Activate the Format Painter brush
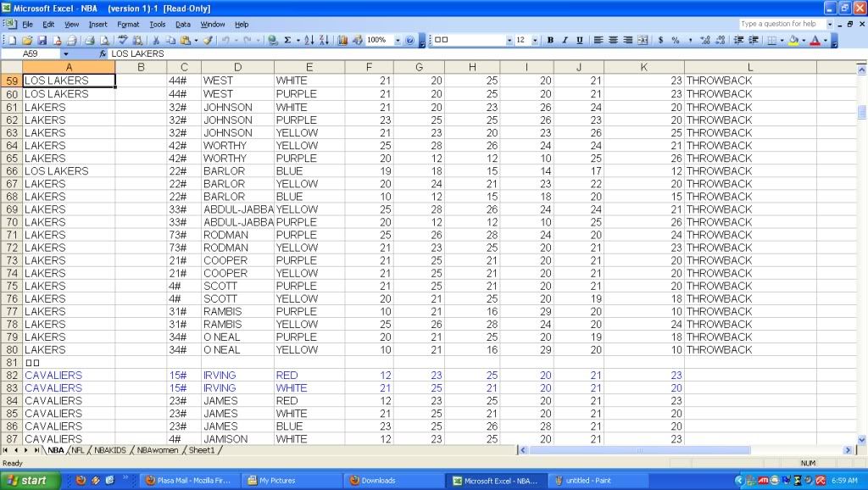 point(209,40)
